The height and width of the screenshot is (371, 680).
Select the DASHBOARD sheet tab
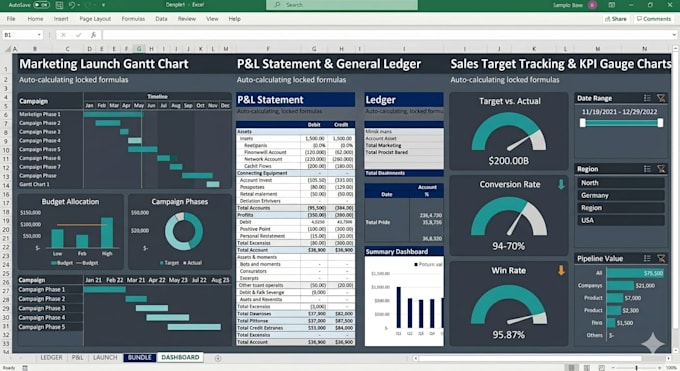(x=180, y=358)
